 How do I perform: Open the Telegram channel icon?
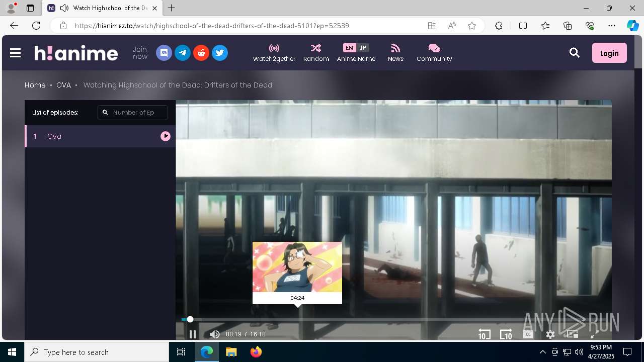point(183,53)
